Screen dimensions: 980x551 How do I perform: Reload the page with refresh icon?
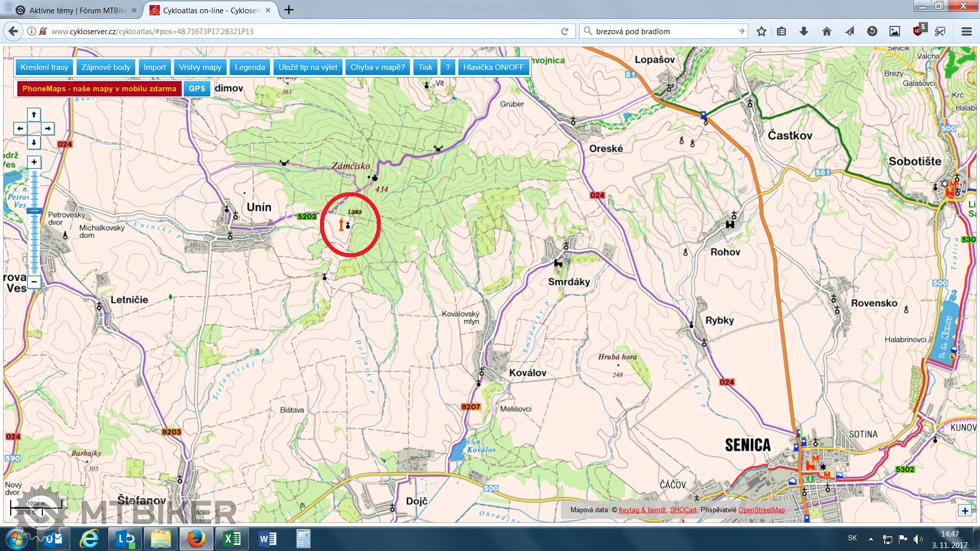click(565, 32)
